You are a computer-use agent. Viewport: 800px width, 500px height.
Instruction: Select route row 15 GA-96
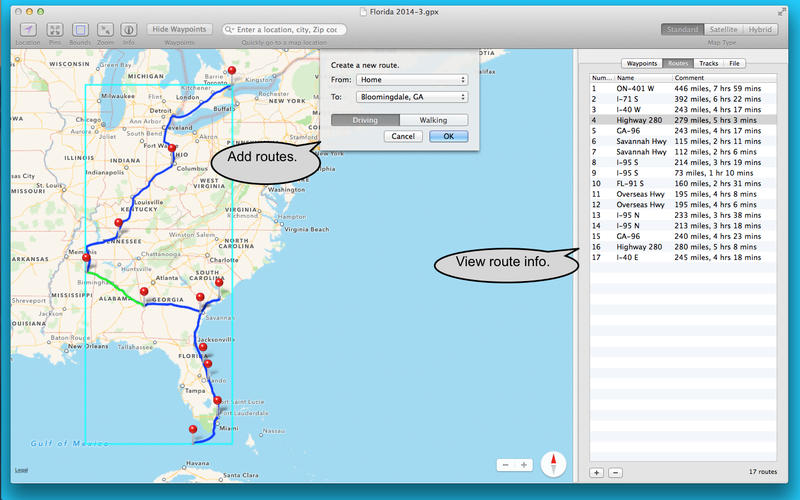click(x=683, y=236)
